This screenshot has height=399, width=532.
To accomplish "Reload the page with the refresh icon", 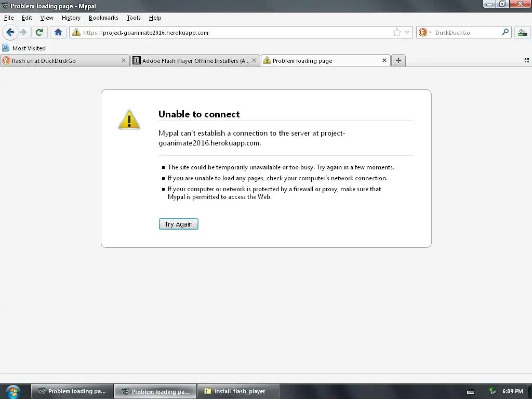I will 39,33.
